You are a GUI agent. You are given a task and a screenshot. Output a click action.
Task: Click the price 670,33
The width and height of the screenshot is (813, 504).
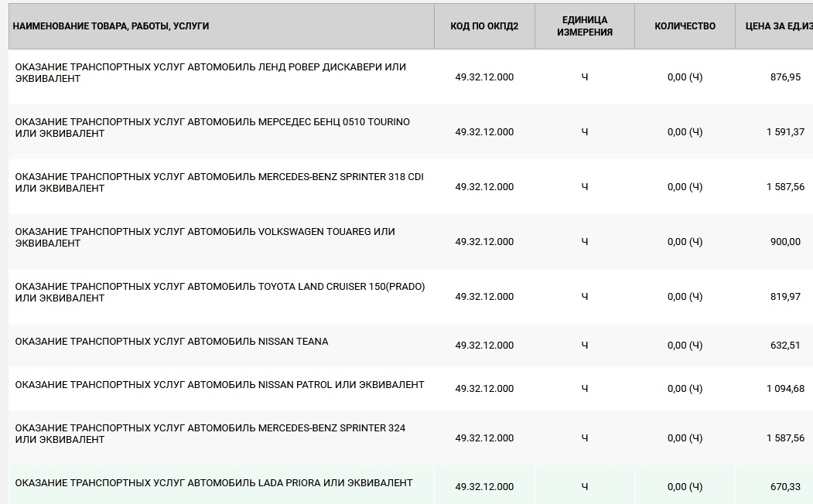click(x=785, y=487)
